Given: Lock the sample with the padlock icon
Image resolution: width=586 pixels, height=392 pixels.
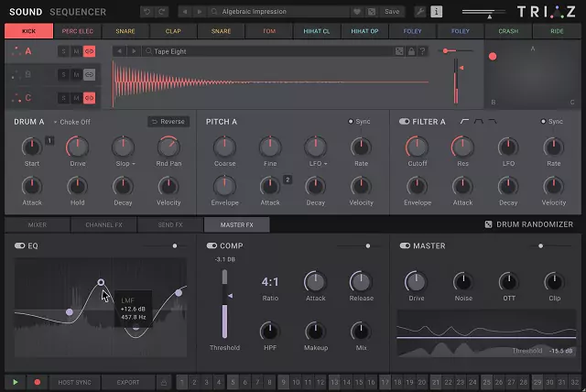Looking at the screenshot, I should click(x=411, y=51).
